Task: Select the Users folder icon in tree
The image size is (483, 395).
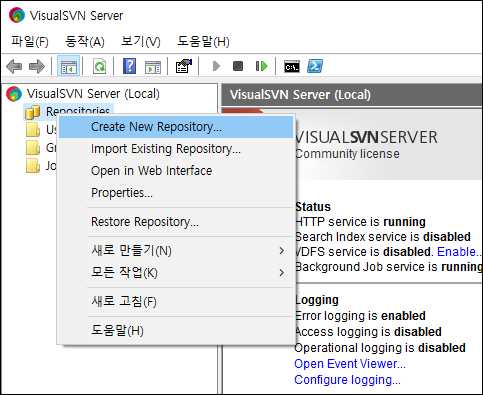Action: click(33, 130)
